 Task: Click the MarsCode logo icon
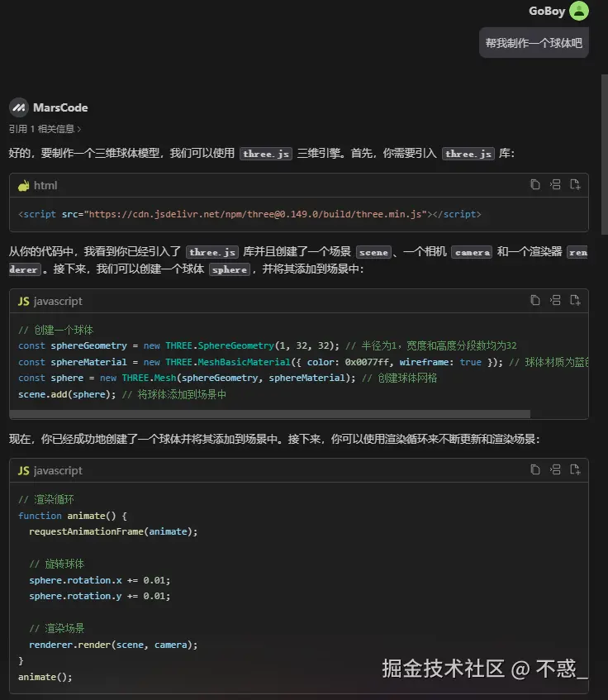click(19, 107)
